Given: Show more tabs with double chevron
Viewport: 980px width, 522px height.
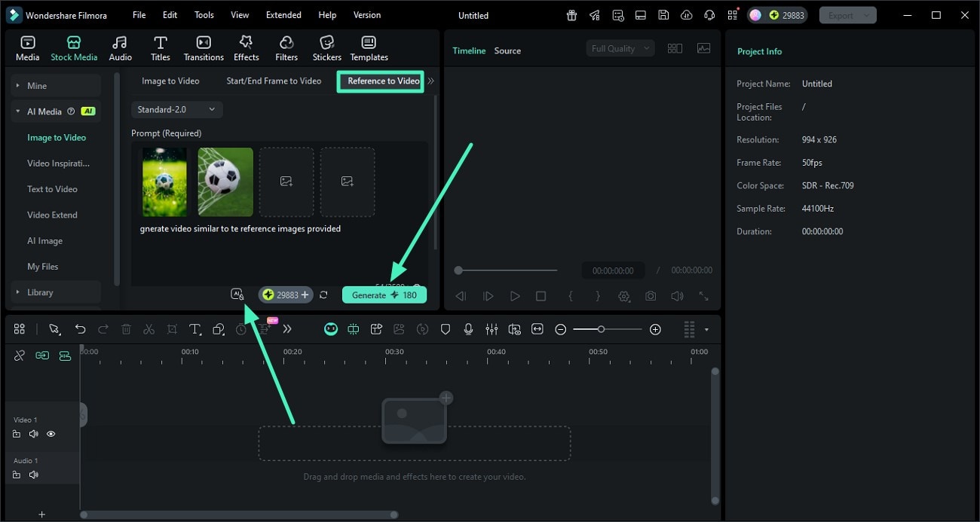Looking at the screenshot, I should (x=431, y=81).
